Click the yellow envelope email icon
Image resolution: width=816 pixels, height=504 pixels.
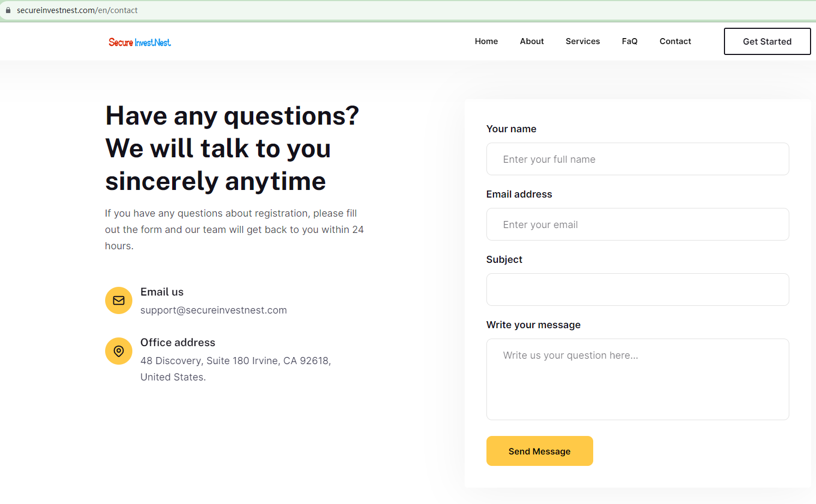[119, 300]
